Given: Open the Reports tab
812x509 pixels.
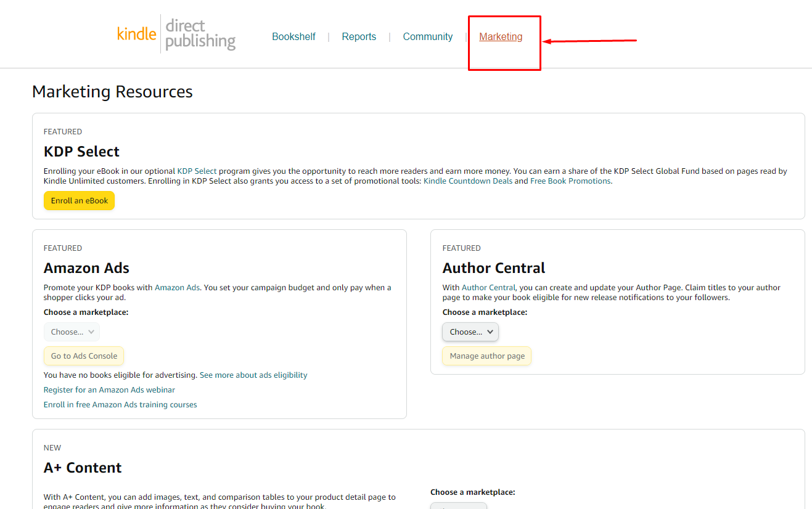Looking at the screenshot, I should pos(359,37).
